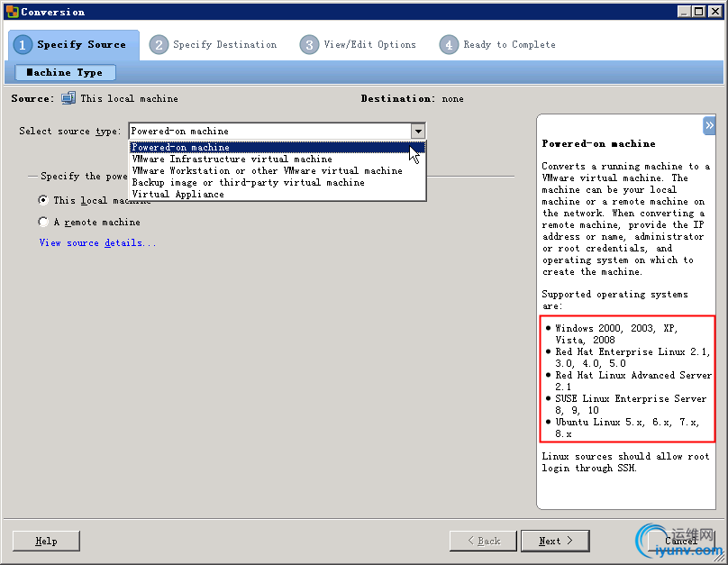Minimize the Conversion window

pos(684,12)
